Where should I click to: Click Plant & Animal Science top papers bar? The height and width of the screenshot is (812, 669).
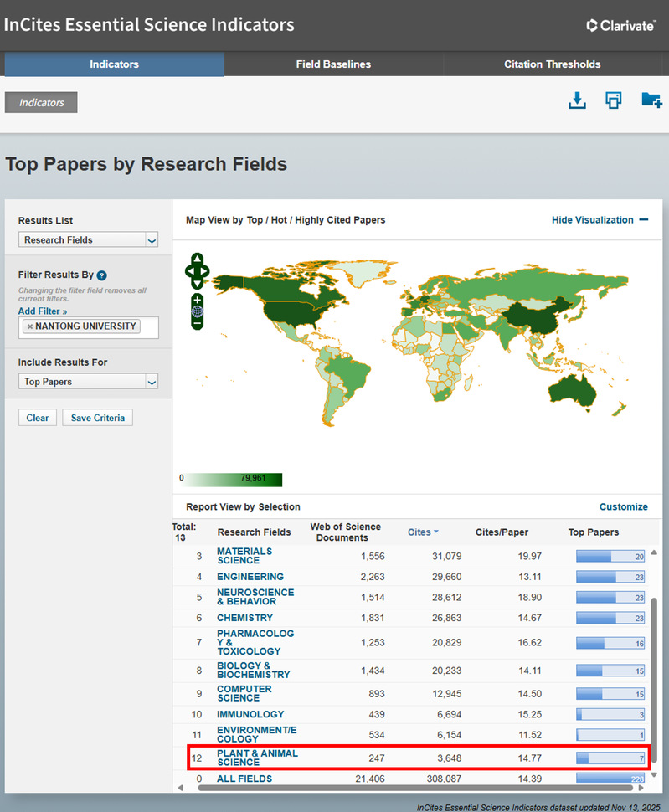(x=610, y=758)
